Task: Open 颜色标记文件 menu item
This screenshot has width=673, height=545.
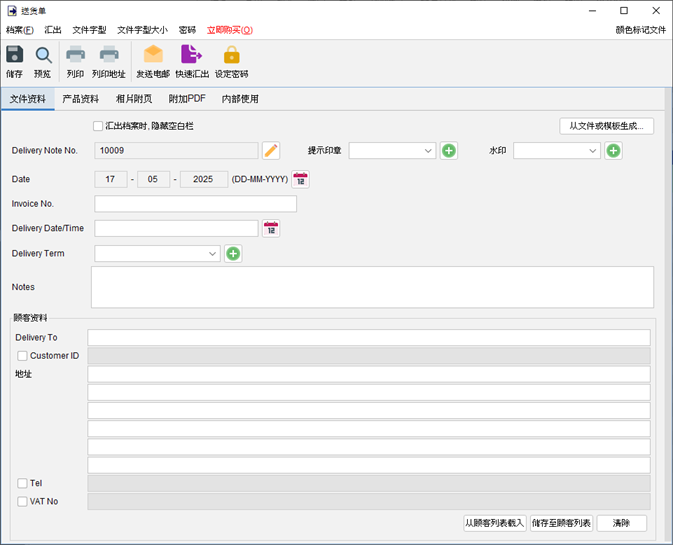Action: [x=640, y=30]
